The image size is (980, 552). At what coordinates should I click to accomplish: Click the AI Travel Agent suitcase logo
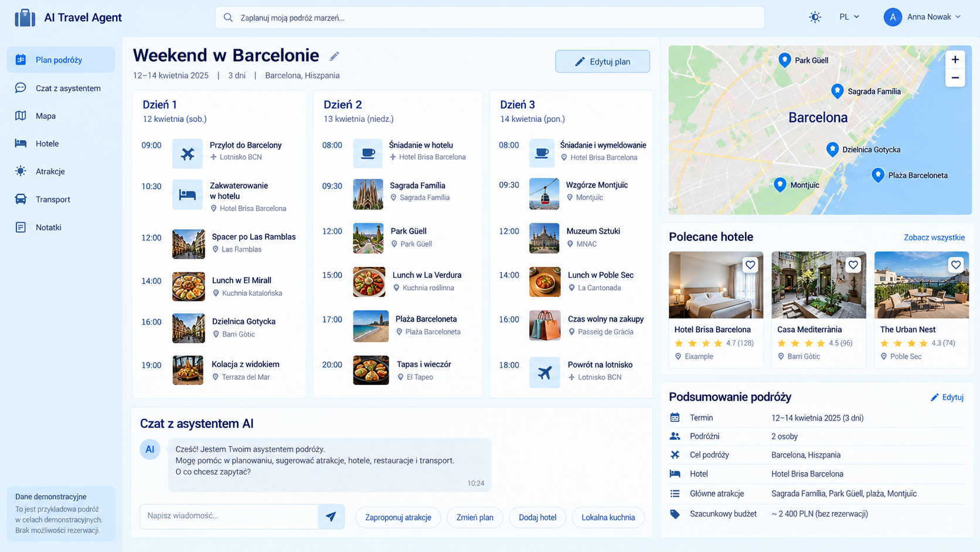pos(25,18)
